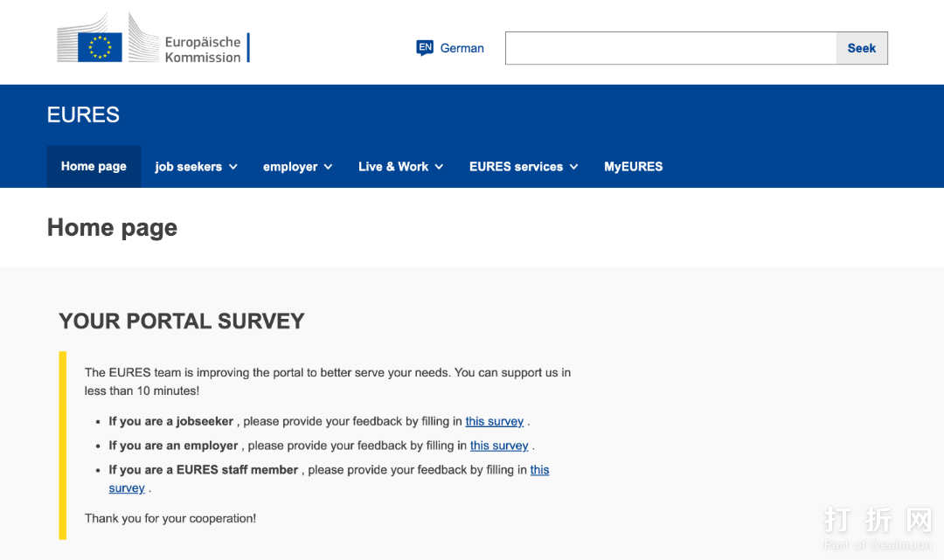Open the EURES staff member survey link
The width and height of the screenshot is (944, 560).
[539, 470]
